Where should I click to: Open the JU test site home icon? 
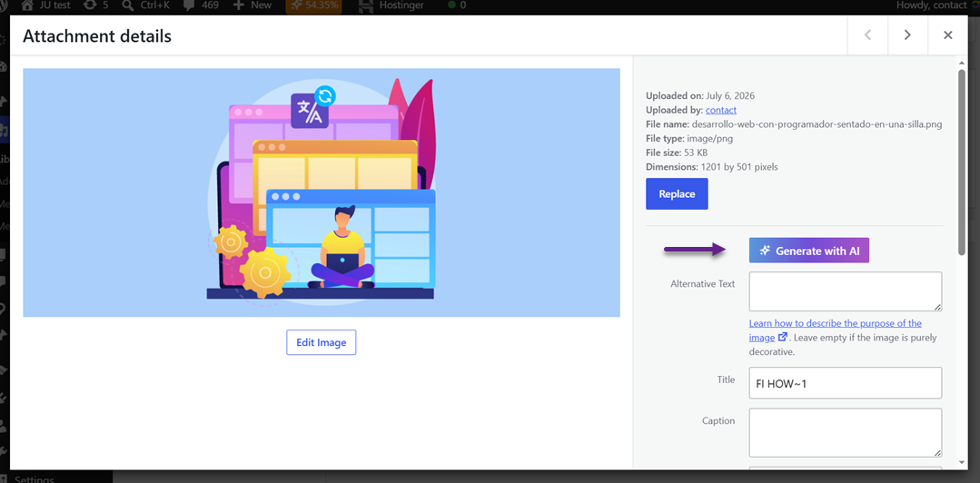(x=27, y=5)
